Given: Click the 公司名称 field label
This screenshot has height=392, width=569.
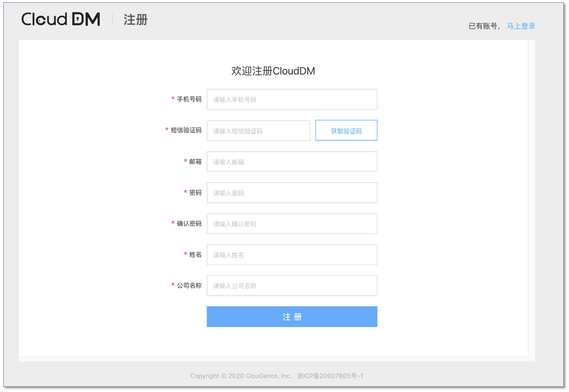Looking at the screenshot, I should click(189, 285).
